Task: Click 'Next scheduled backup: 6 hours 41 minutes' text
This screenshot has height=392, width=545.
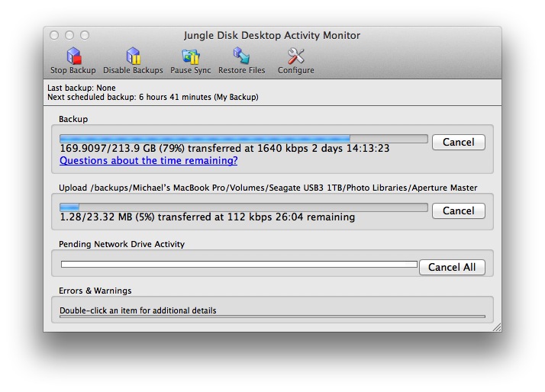Action: pos(129,97)
